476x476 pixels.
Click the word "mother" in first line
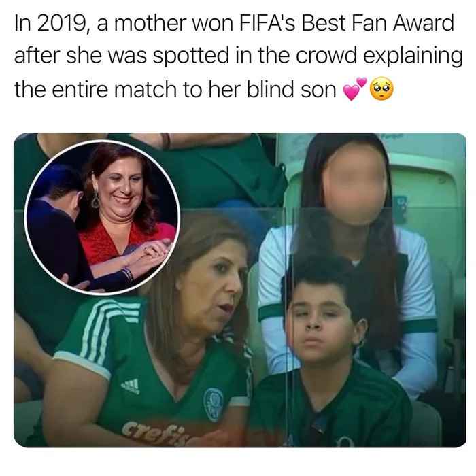tap(150, 23)
